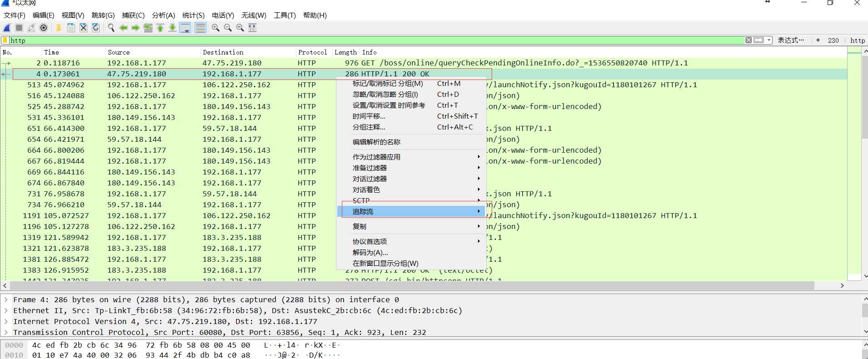This screenshot has height=359, width=868.
Task: Close the capture file with X-page icon
Action: (x=84, y=28)
